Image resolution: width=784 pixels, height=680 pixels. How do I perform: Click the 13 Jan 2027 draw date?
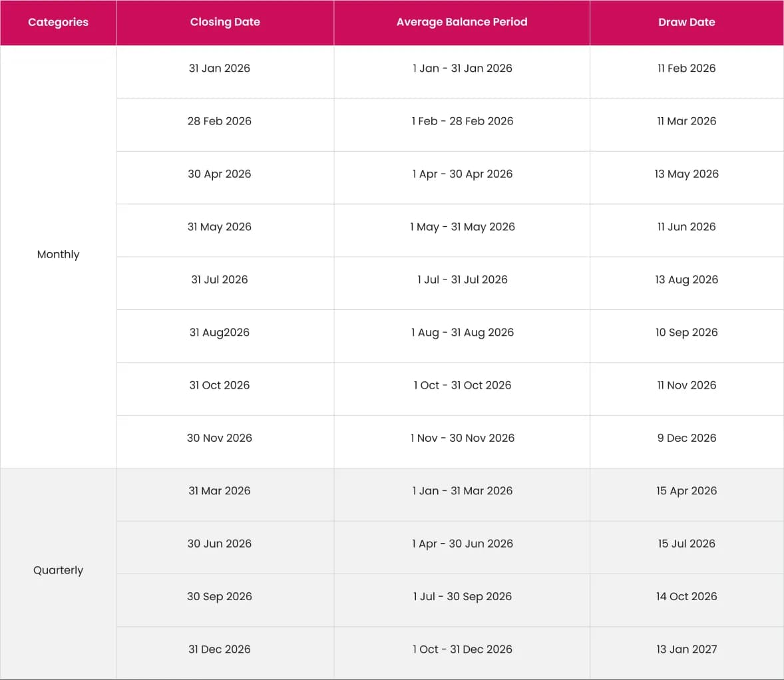coord(686,649)
